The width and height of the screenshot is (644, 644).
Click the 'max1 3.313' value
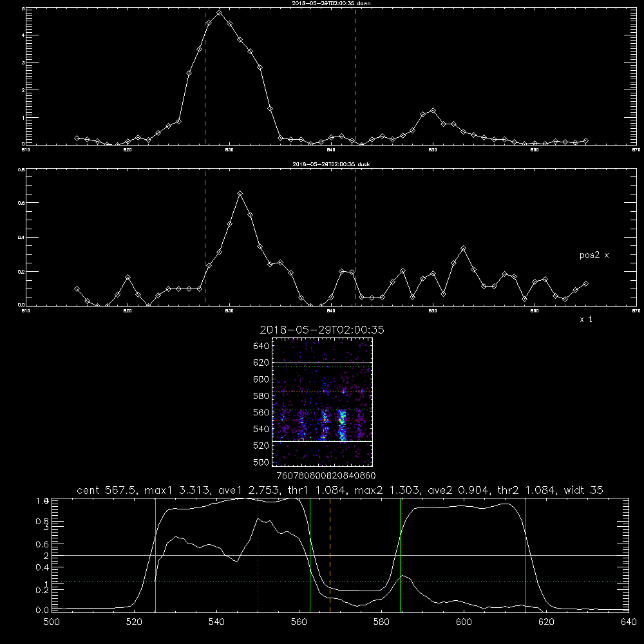tap(178, 490)
